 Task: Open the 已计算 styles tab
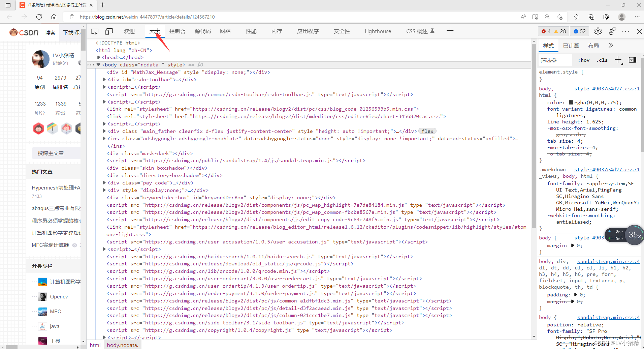[x=571, y=46]
